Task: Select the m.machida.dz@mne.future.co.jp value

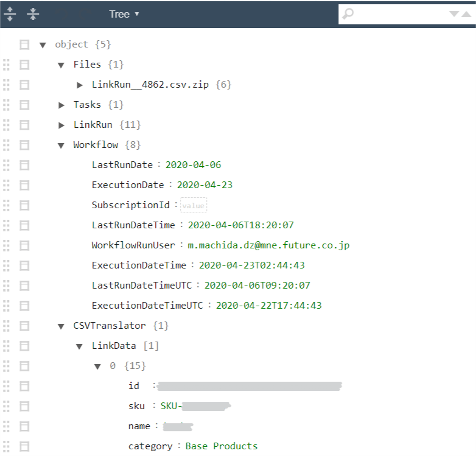Action: [268, 245]
